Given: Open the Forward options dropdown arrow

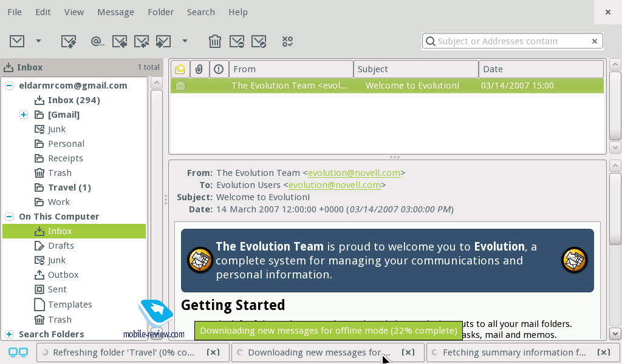Looking at the screenshot, I should 185,41.
